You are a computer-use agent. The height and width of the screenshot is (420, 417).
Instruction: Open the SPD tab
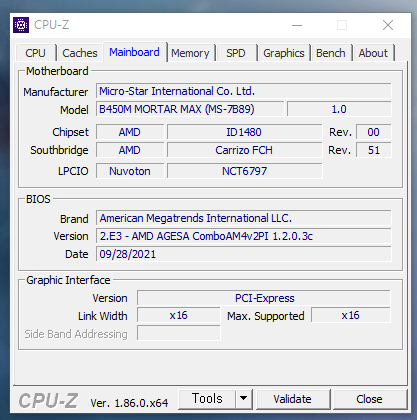tap(236, 53)
